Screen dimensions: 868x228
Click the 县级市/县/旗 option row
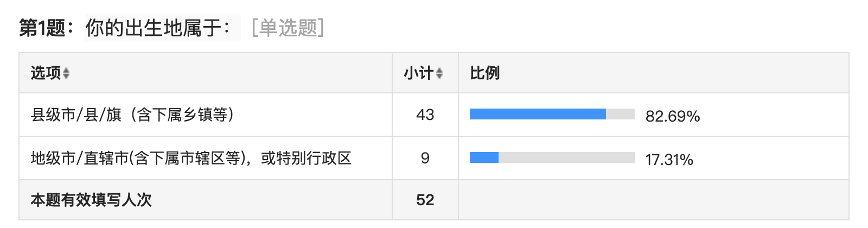coord(434,115)
